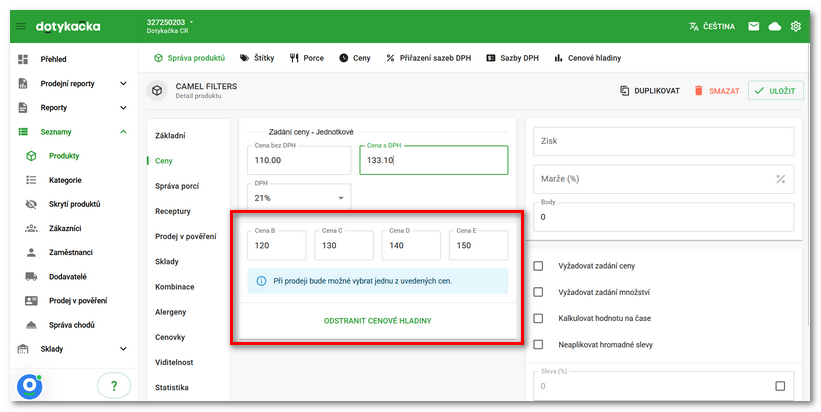This screenshot has width=821, height=412.
Task: Click Odstranit cenové hladiny button
Action: tap(378, 321)
